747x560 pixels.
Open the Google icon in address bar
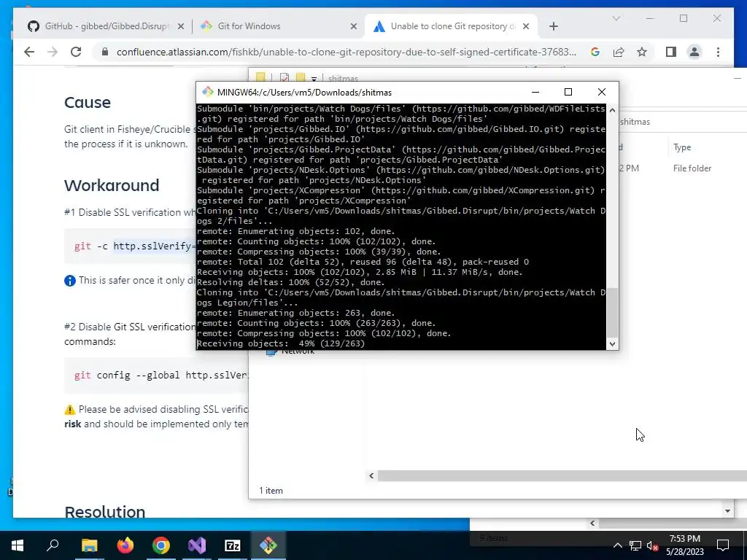595,52
